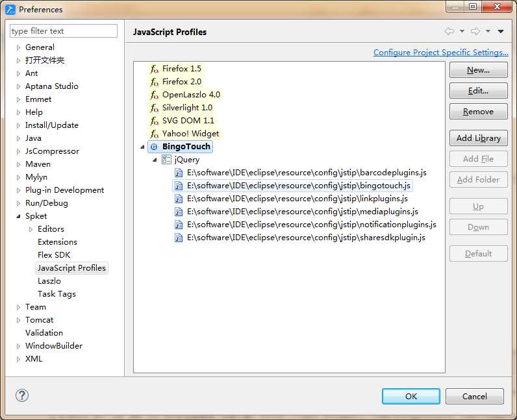517x420 pixels.
Task: Click the notificationplugins.js file icon
Action: [x=179, y=225]
